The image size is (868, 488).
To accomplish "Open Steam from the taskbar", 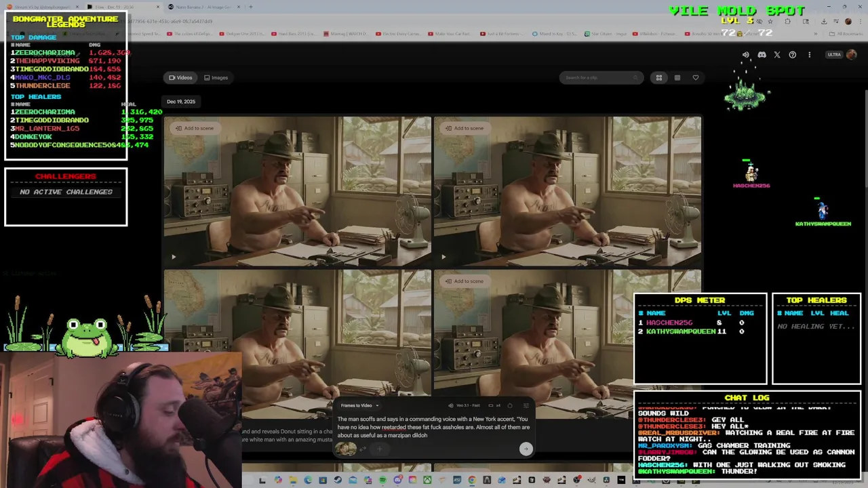I will 338,481.
